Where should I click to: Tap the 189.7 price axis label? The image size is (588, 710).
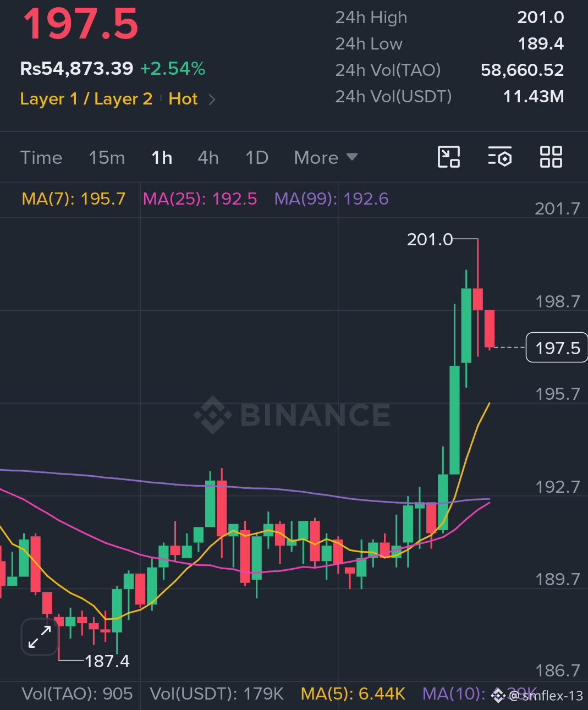coord(557,579)
